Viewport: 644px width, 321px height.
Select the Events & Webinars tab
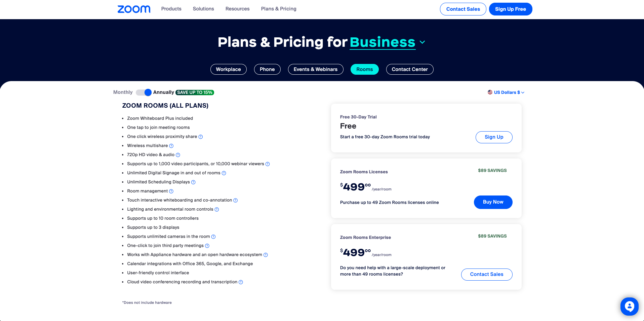(x=315, y=69)
